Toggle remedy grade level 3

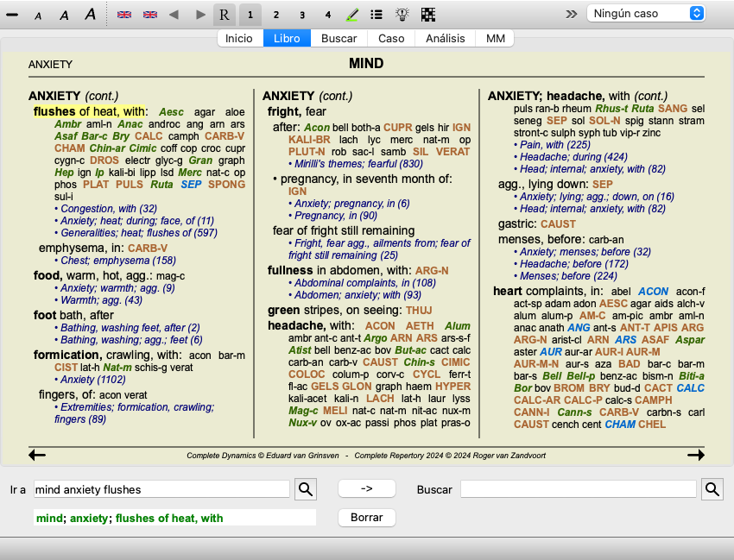click(x=302, y=15)
